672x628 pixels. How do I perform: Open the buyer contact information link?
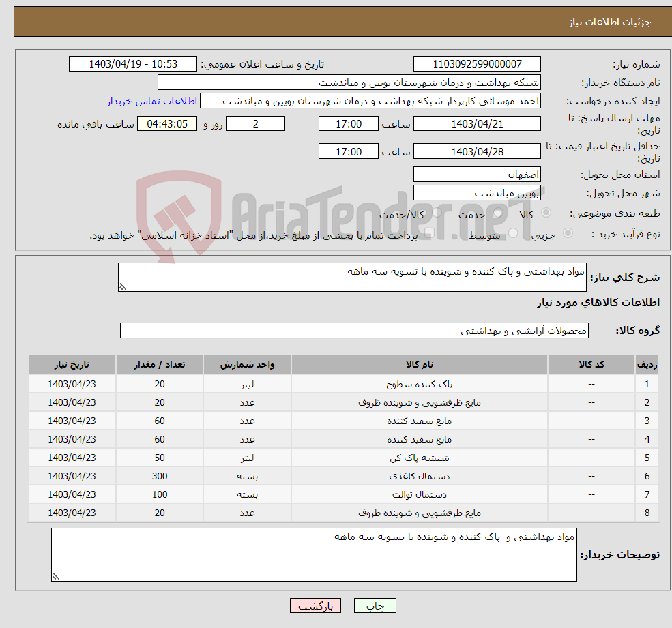click(x=151, y=101)
